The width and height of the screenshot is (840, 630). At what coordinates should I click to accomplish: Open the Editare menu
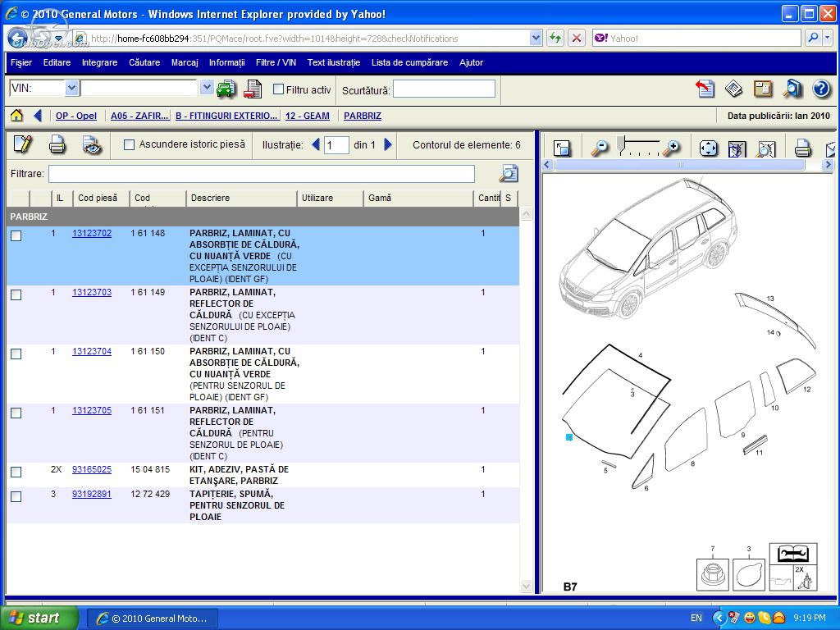point(57,62)
